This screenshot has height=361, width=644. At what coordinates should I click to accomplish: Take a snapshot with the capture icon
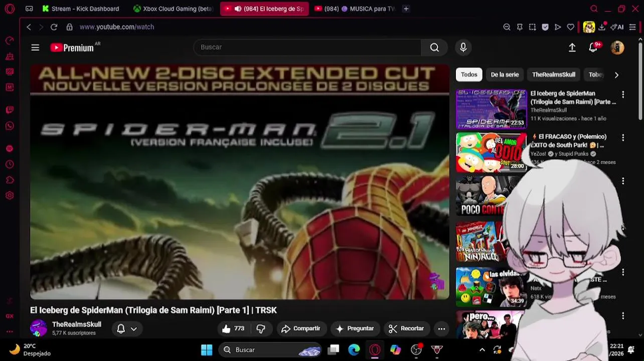[x=532, y=27]
